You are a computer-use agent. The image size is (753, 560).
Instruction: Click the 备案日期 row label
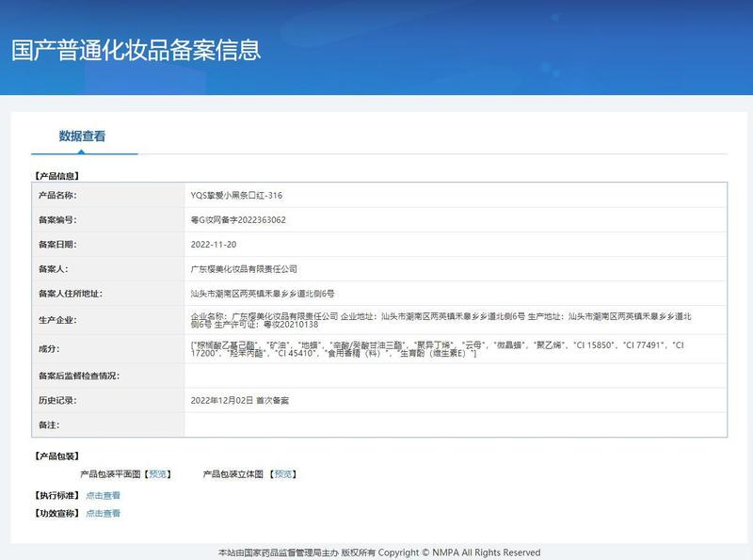[x=57, y=245]
